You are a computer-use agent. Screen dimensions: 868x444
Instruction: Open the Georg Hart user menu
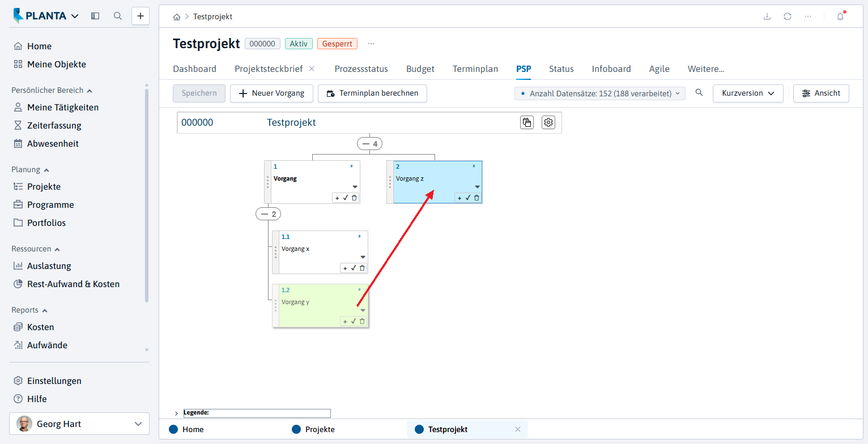coord(79,424)
